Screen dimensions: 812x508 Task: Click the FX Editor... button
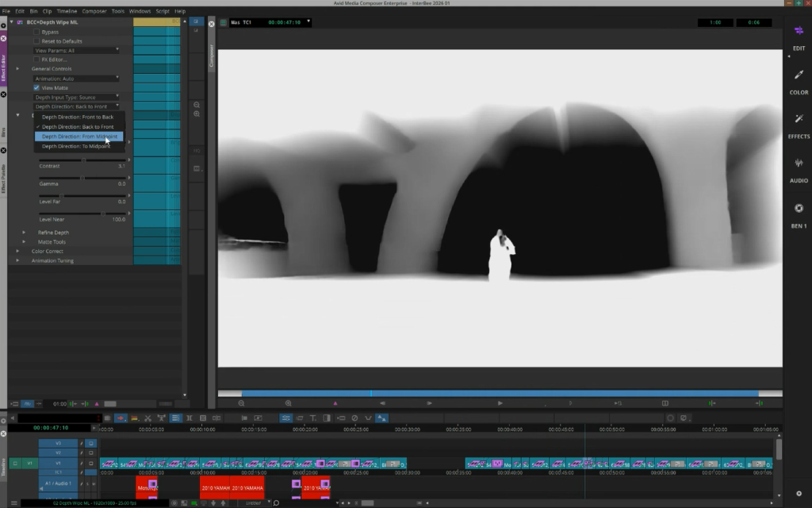[x=36, y=60]
